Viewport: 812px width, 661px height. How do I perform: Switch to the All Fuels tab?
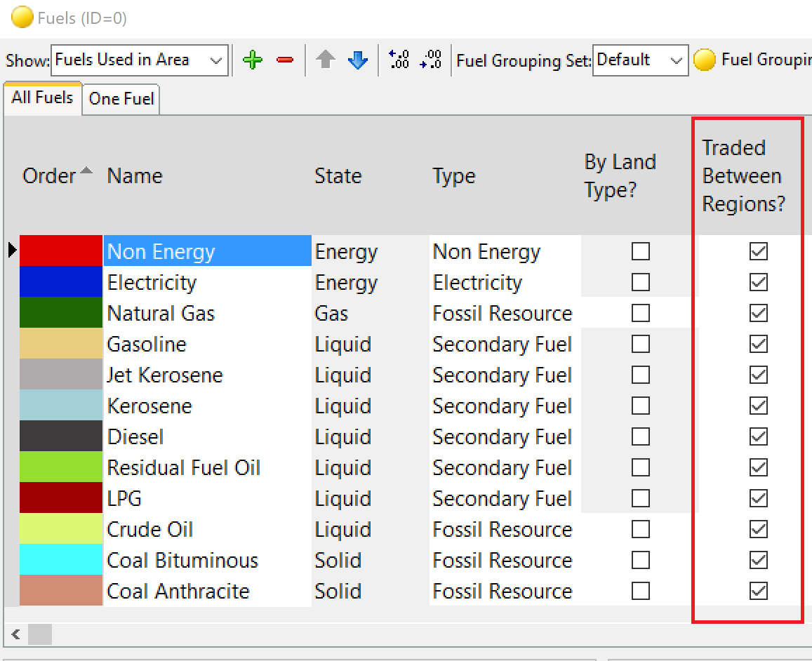43,98
